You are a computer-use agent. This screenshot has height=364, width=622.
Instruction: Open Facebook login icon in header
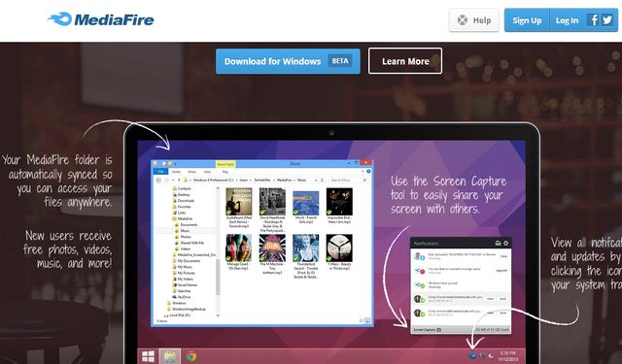click(594, 19)
